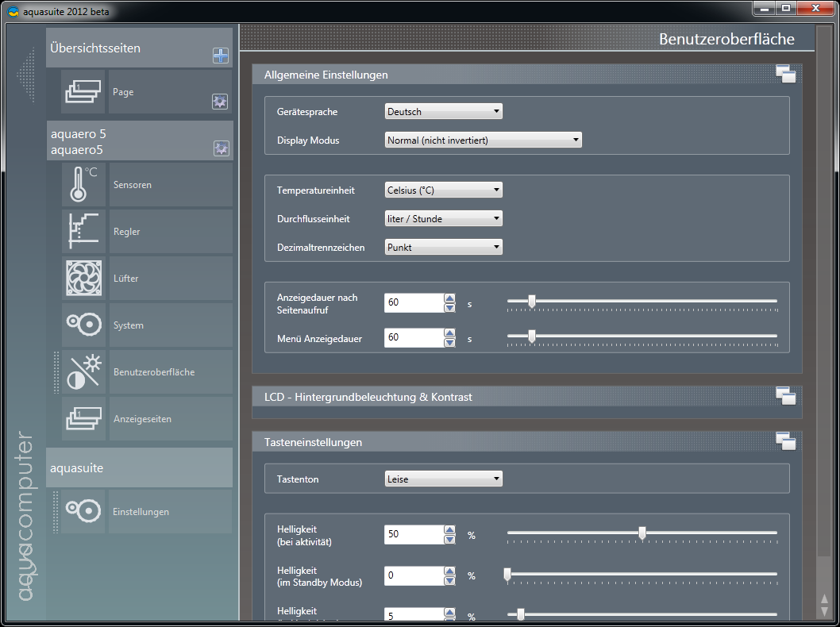
Task: Click Menü Anzeigedauer slider handle
Action: tap(531, 337)
